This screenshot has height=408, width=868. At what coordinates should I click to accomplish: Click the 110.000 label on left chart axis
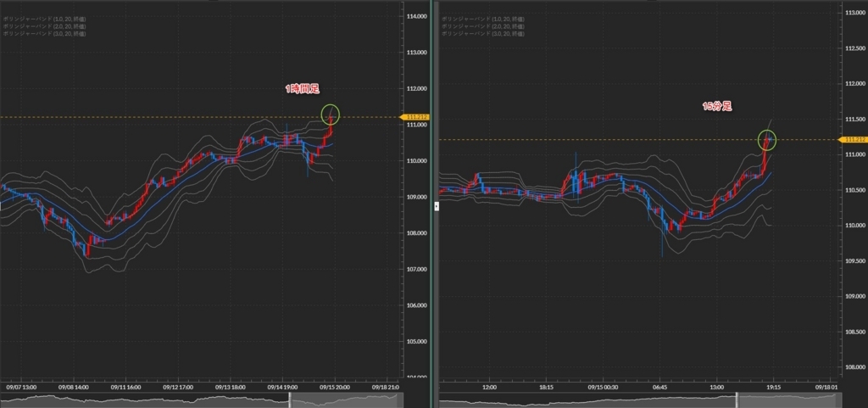(416, 161)
